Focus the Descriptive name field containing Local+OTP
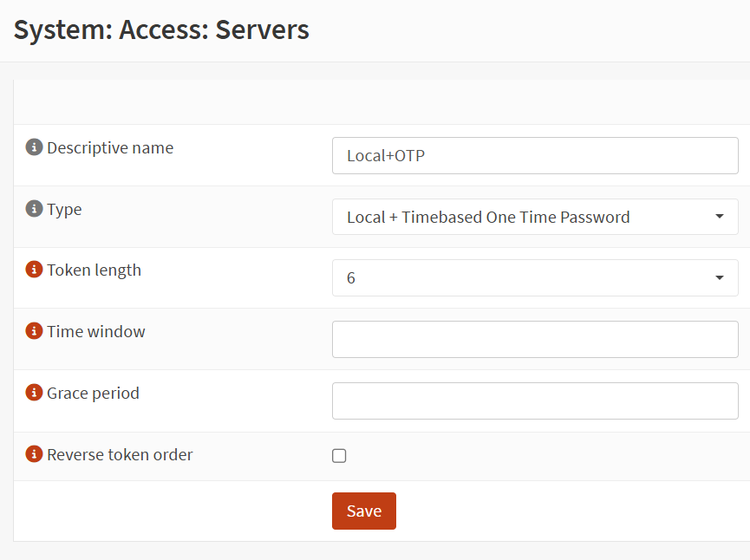Image resolution: width=750 pixels, height=560 pixels. (x=534, y=156)
